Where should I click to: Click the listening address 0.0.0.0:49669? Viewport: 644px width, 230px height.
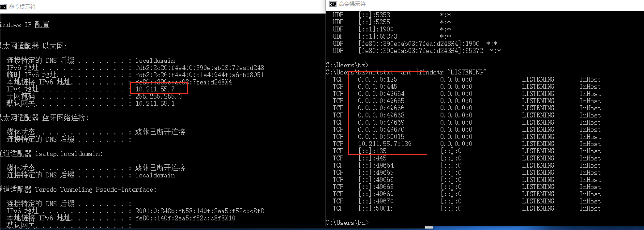tap(381, 122)
